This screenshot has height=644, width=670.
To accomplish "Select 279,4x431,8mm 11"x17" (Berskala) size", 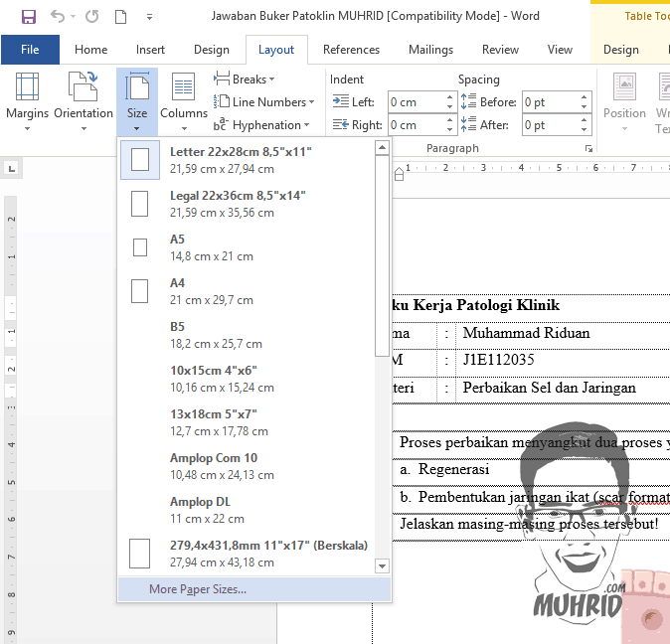I will coord(247,554).
